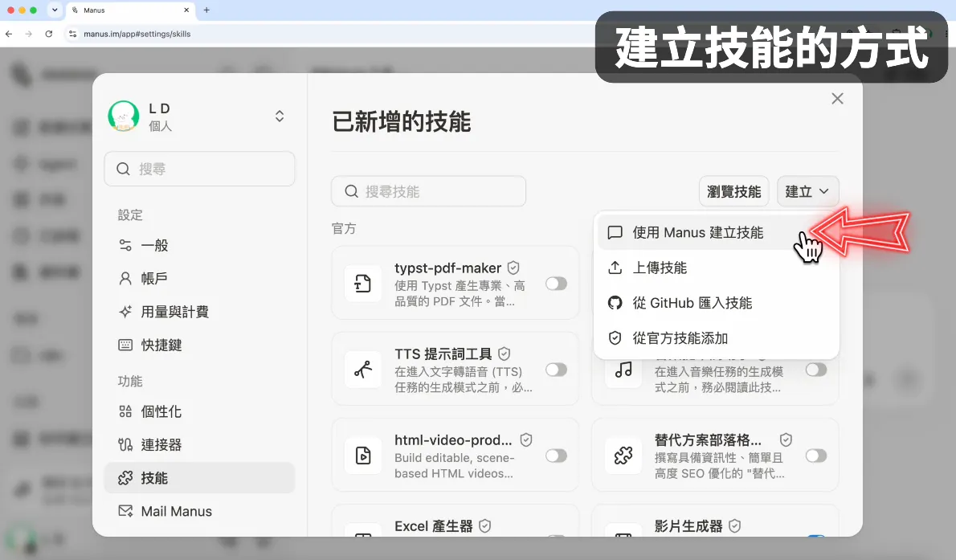Viewport: 956px width, 560px height.
Task: Click the keyboard icon next to 快捷鍵
Action: [x=125, y=345]
